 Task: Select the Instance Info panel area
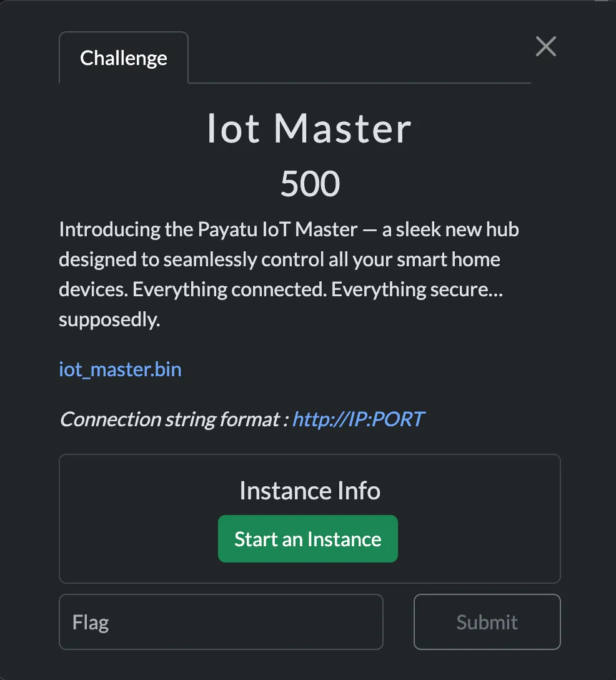[x=309, y=491]
